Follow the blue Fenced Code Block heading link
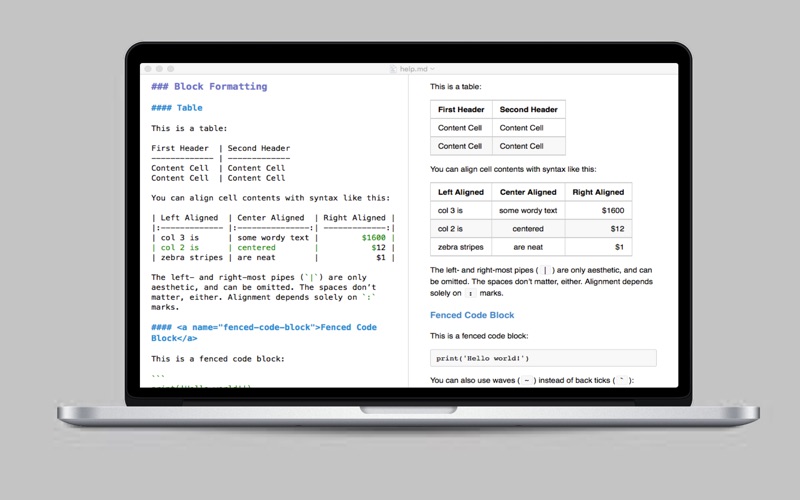Screen dimensions: 800x500 click(x=472, y=315)
